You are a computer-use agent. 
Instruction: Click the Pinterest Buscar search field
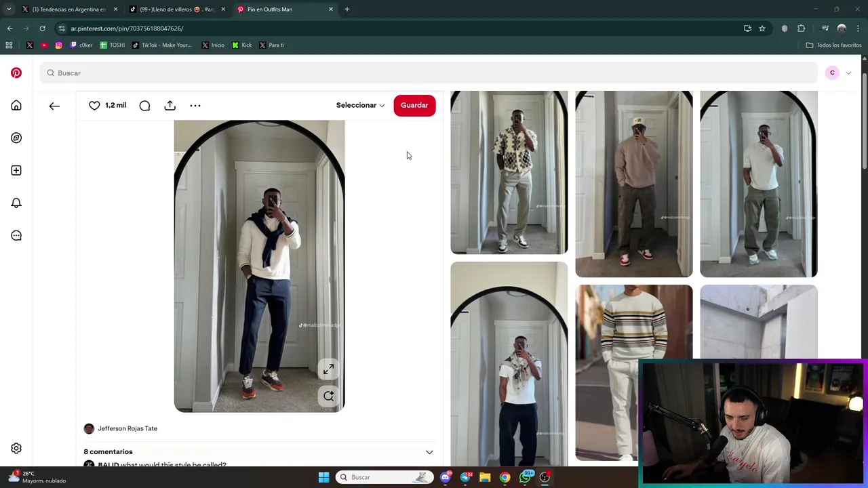(429, 73)
